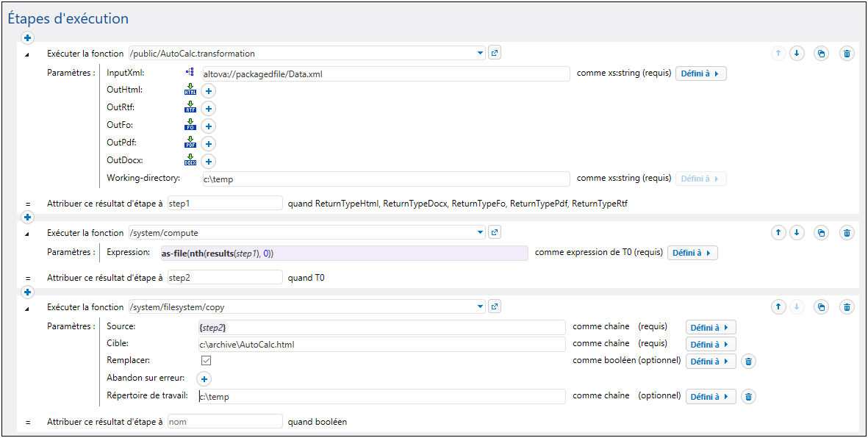
Task: Click Défini à button for InputXml
Action: [700, 74]
